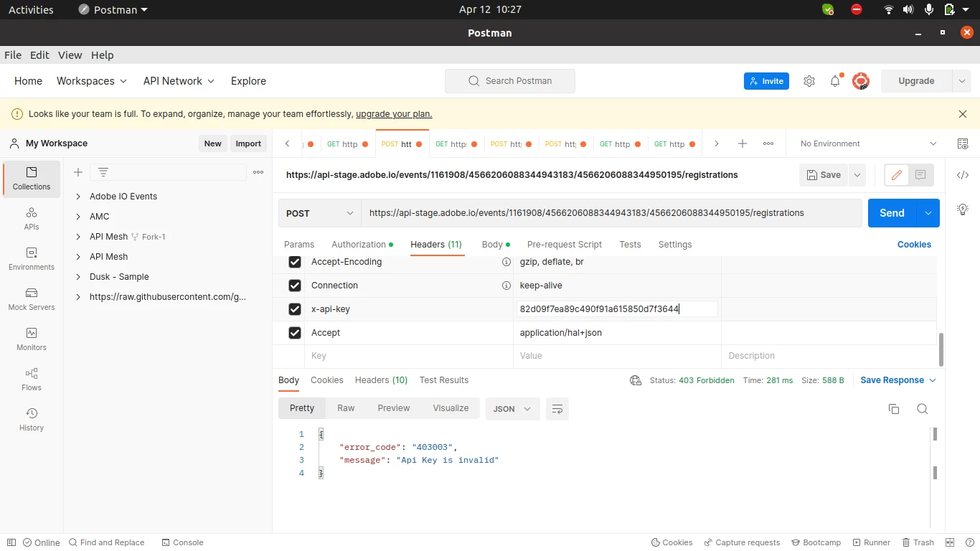Click the Invite button

766,81
